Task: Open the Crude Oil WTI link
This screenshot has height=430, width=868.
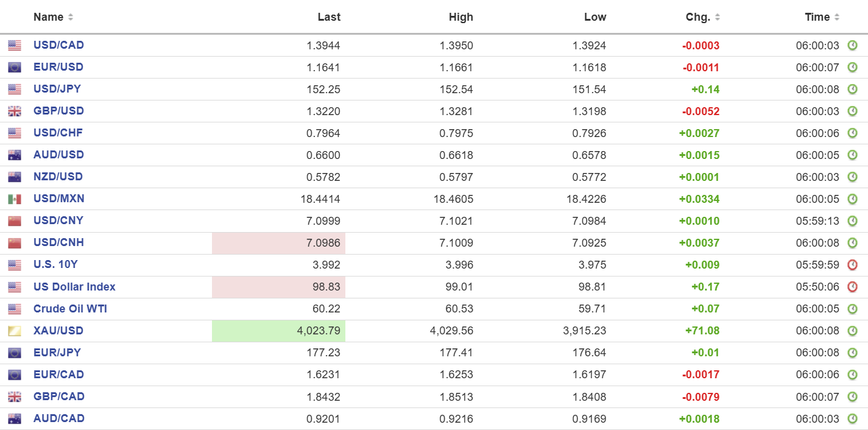Action: pos(70,309)
